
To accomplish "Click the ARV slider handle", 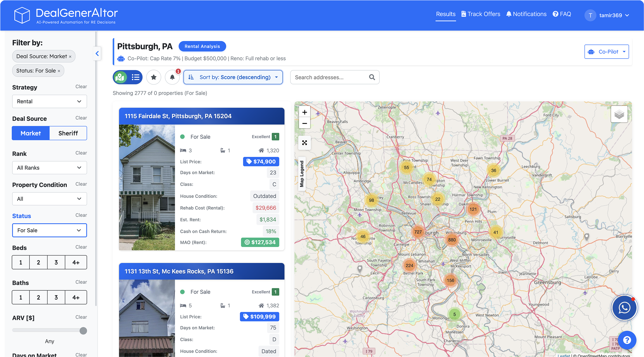I will (x=83, y=331).
